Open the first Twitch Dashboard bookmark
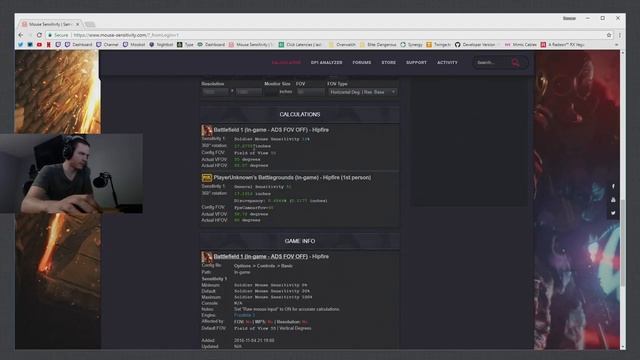Image resolution: width=640 pixels, height=360 pixels. tap(79, 44)
